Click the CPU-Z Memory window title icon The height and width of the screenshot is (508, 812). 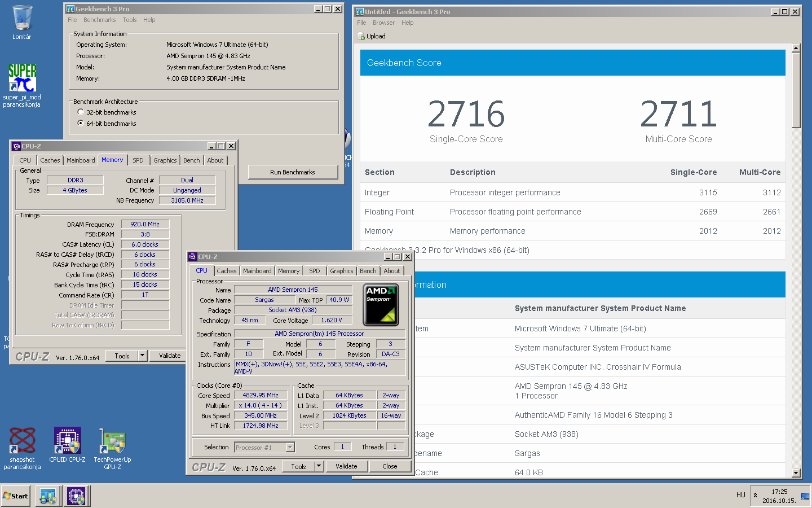click(16, 146)
